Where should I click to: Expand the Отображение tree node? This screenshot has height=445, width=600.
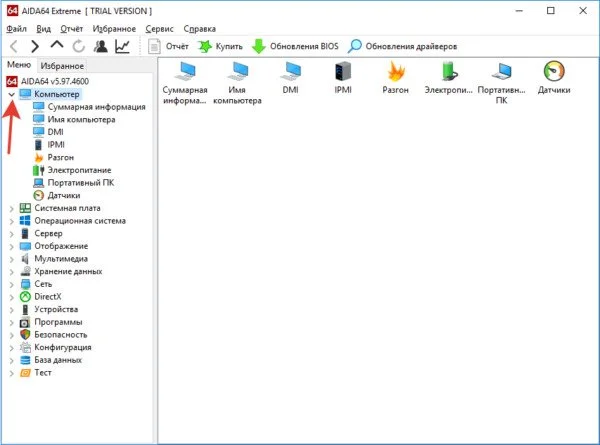(11, 246)
